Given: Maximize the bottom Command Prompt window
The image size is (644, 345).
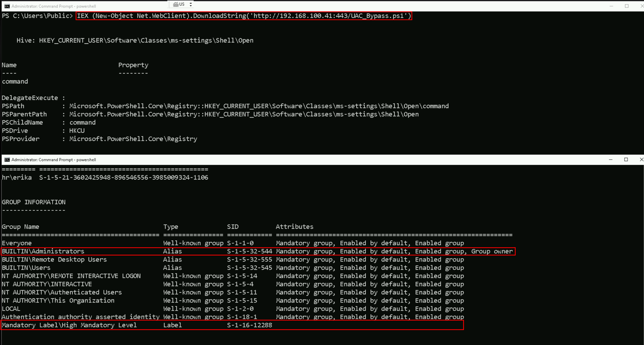Looking at the screenshot, I should coord(626,160).
